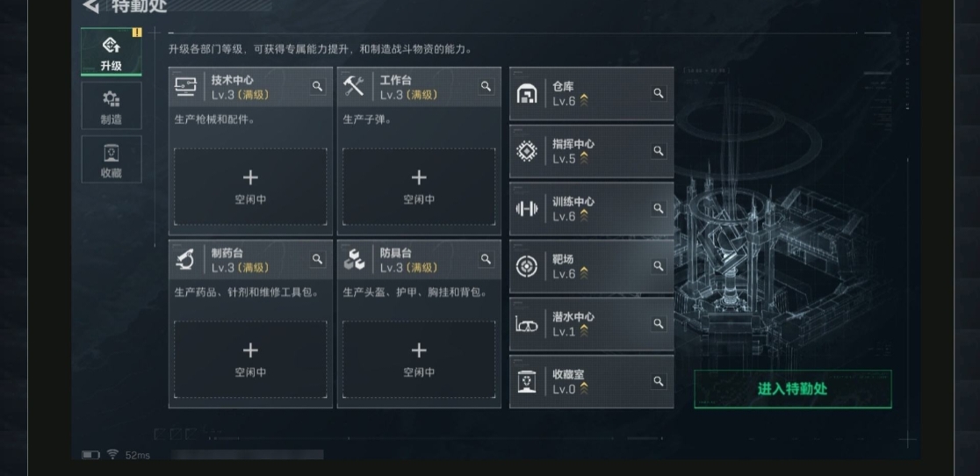980x476 pixels.
Task: Inspect 制药台 details via magnifier icon
Action: (318, 258)
